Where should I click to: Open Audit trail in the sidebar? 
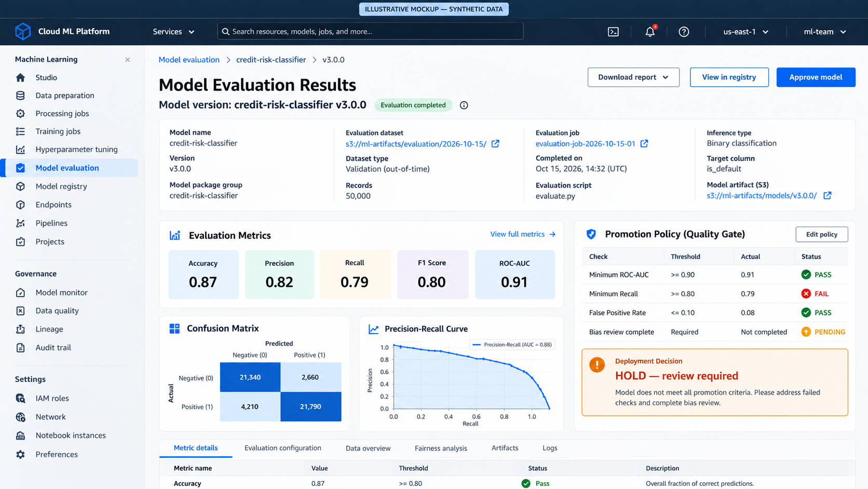53,348
